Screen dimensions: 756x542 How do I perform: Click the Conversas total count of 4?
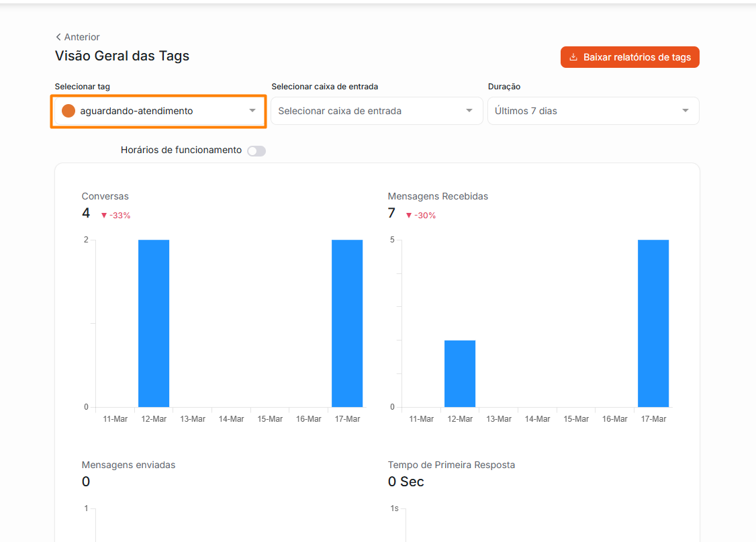86,213
